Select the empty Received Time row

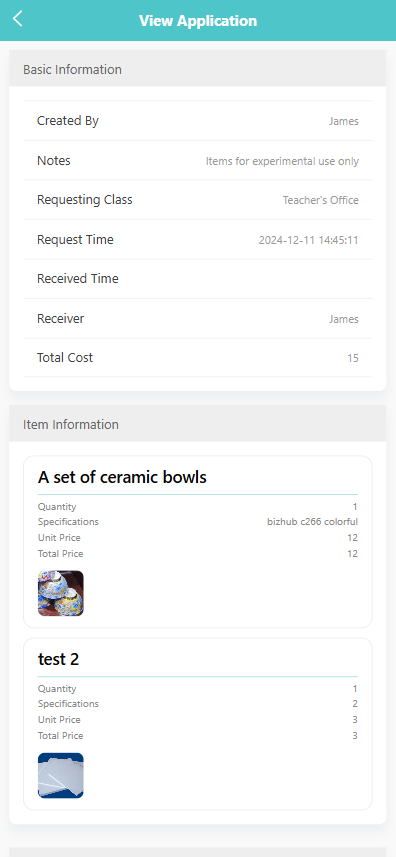tap(198, 279)
